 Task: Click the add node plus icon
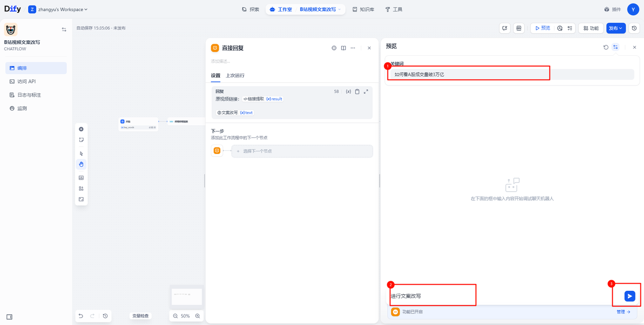pyautogui.click(x=81, y=129)
